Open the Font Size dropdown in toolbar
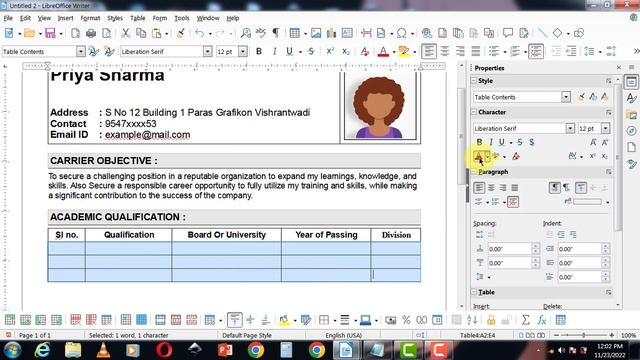Viewport: 640px width, 360px height. coord(243,51)
